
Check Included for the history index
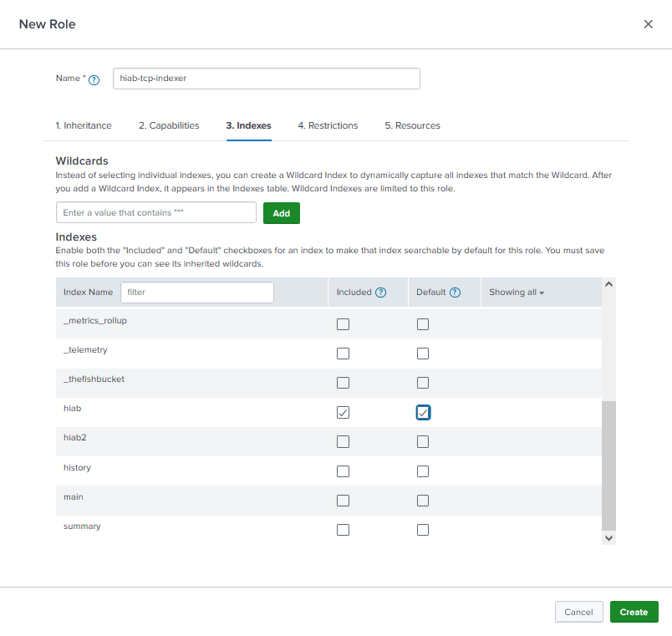[343, 471]
